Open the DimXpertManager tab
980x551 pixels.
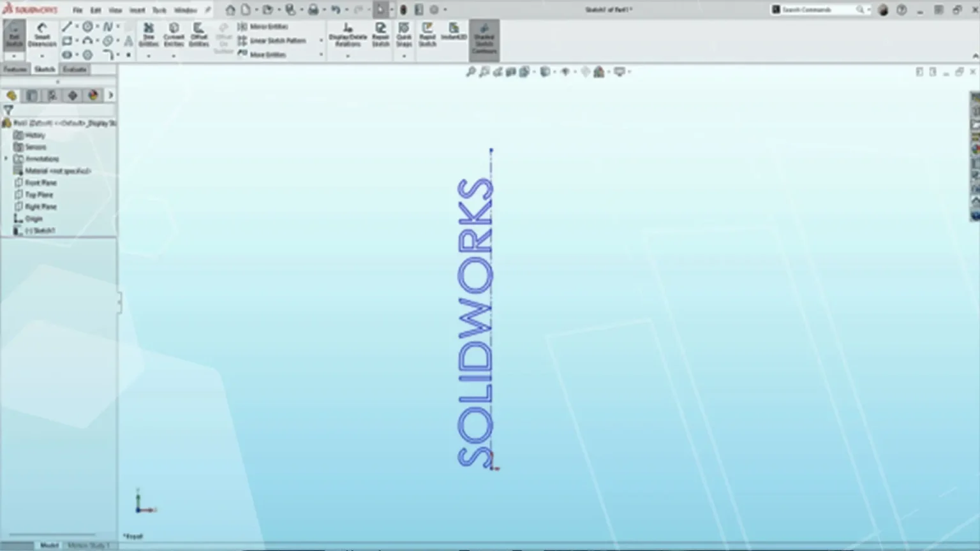click(x=73, y=96)
